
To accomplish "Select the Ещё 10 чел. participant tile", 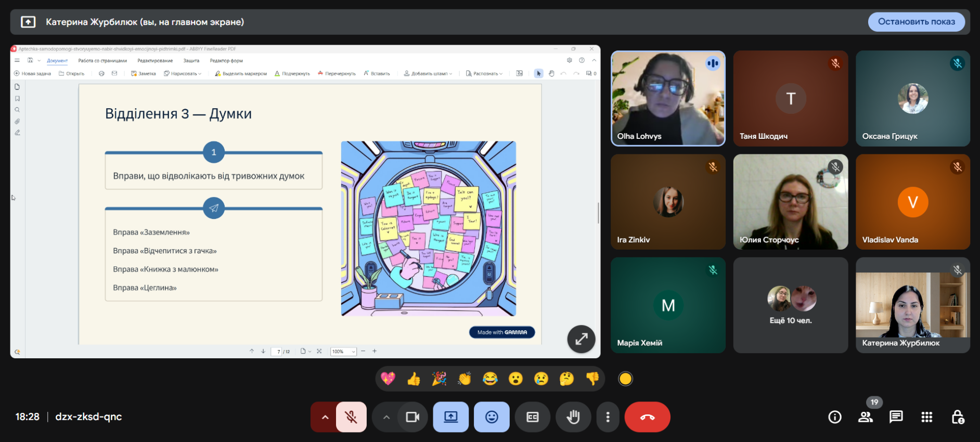I will (790, 305).
